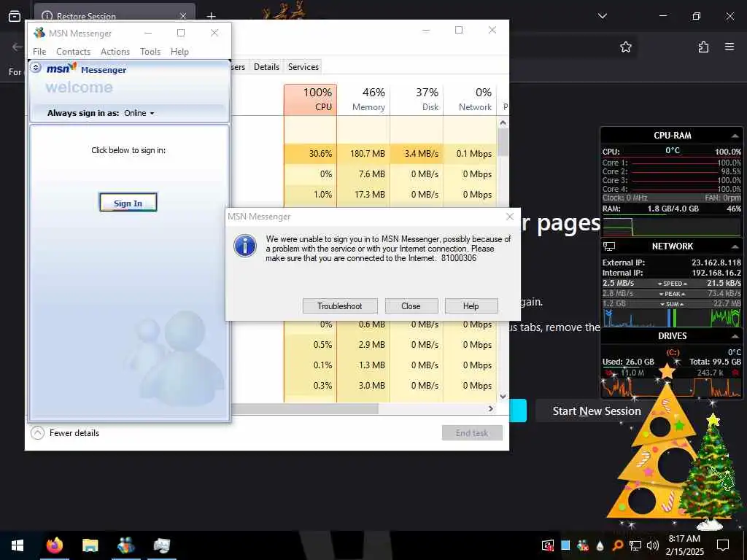The width and height of the screenshot is (747, 560).
Task: Open Firefox list all tabs chevron
Action: (602, 16)
